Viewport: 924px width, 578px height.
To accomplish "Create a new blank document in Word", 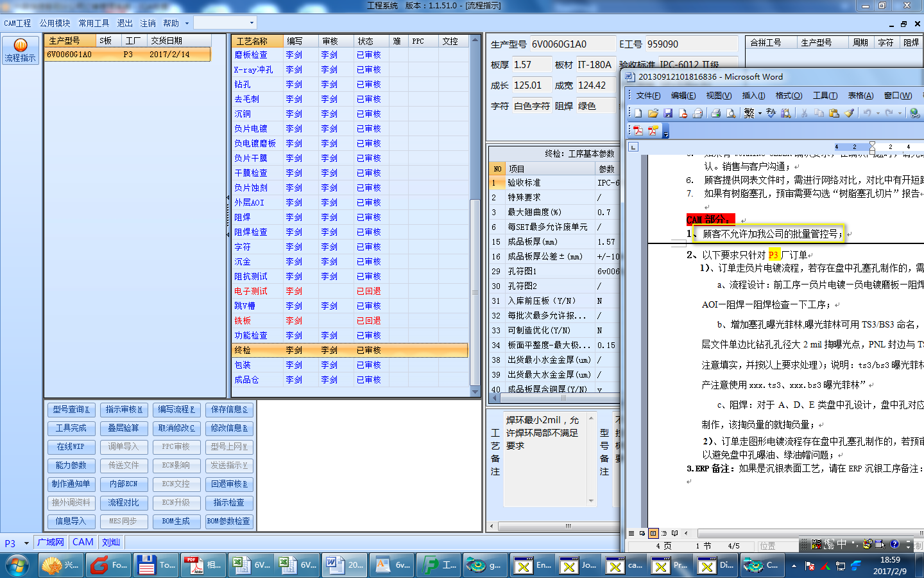I will (638, 113).
